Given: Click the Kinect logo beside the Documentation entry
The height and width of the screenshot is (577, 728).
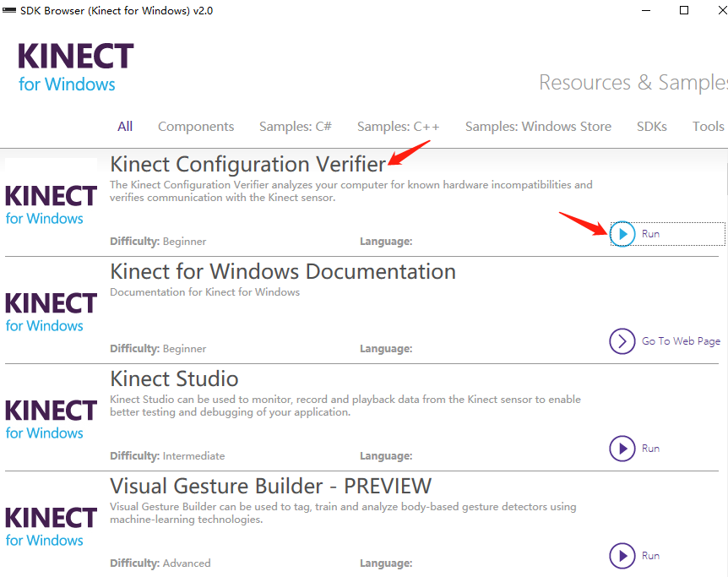Looking at the screenshot, I should [51, 310].
